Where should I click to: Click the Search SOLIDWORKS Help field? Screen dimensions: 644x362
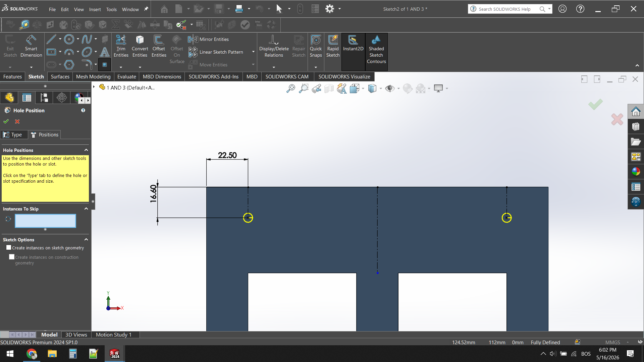pyautogui.click(x=505, y=9)
